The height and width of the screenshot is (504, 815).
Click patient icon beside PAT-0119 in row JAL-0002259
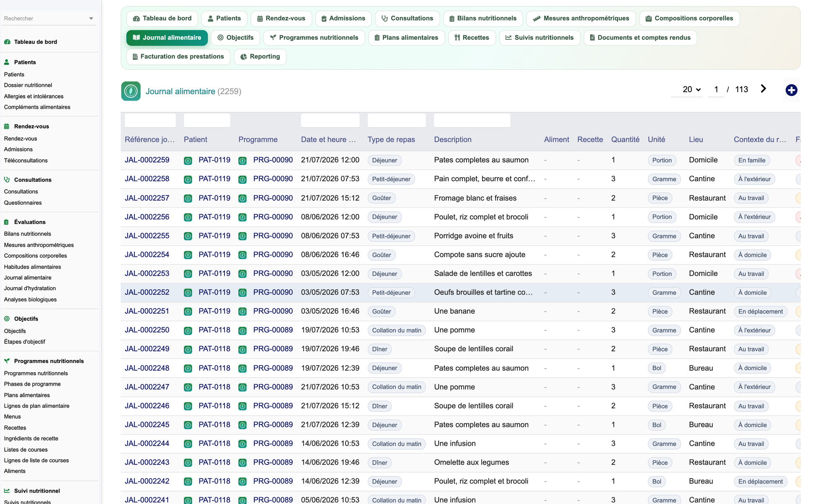click(x=188, y=160)
